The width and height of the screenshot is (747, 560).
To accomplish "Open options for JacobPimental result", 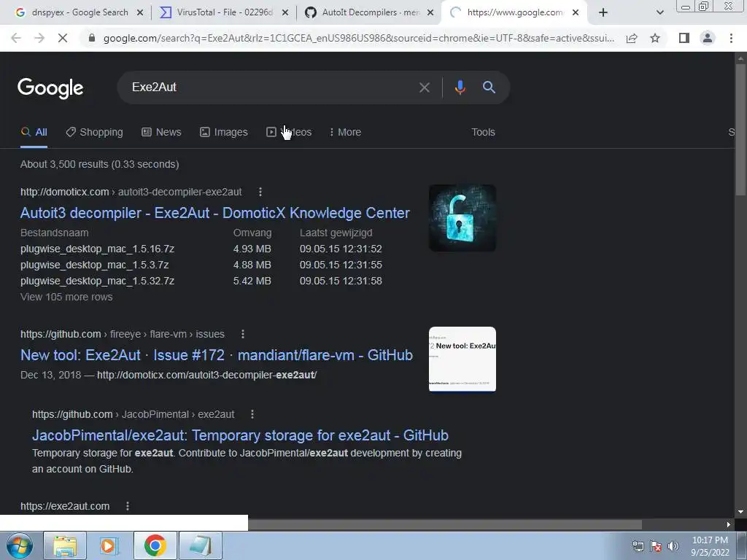I will click(252, 415).
